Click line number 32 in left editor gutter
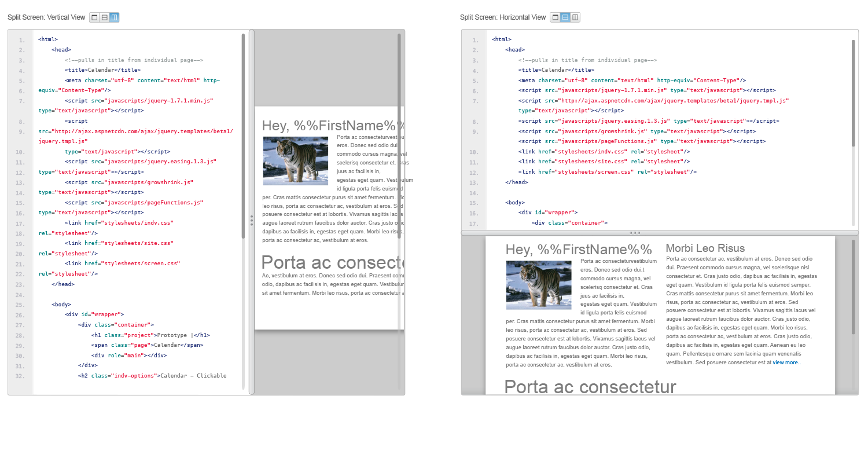The width and height of the screenshot is (868, 454). (x=21, y=376)
